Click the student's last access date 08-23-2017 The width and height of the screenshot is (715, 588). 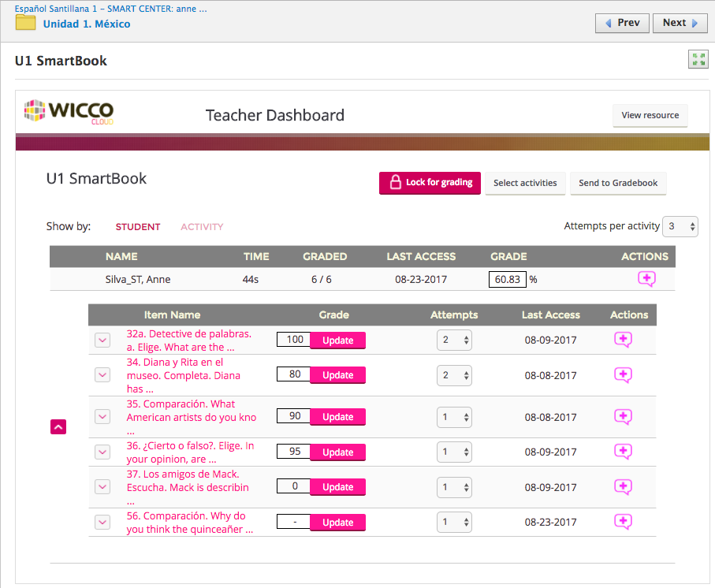421,279
